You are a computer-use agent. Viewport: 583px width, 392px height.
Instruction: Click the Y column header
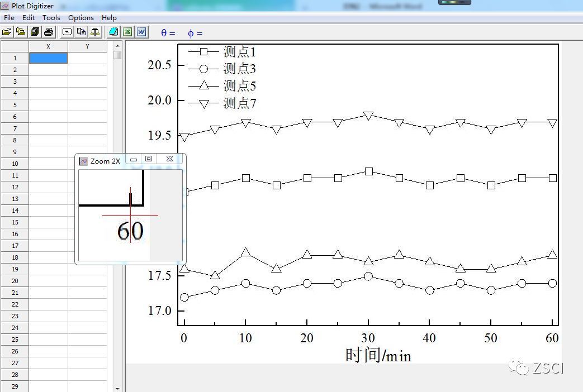[87, 46]
